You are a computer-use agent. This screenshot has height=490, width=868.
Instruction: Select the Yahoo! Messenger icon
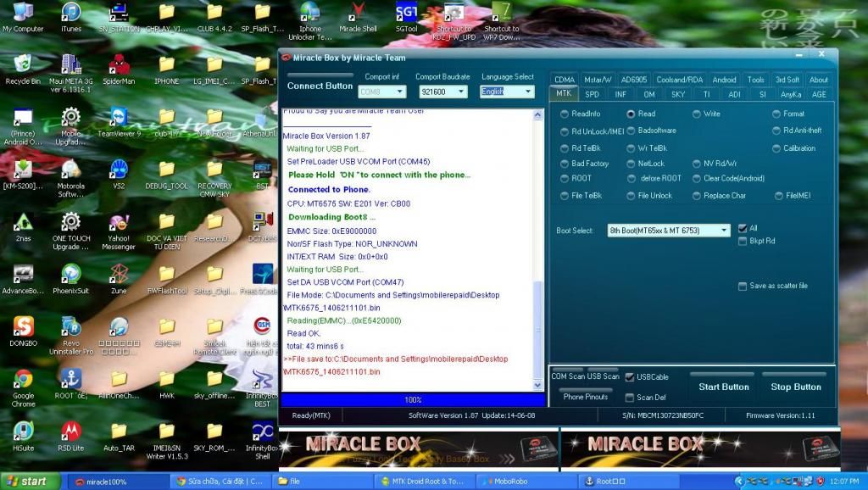point(119,231)
